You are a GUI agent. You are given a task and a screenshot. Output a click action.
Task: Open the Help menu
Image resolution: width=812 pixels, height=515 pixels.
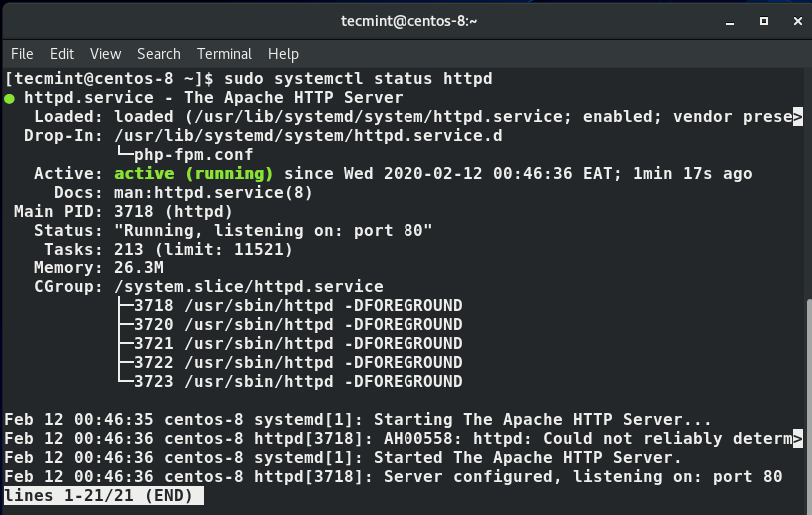[283, 54]
